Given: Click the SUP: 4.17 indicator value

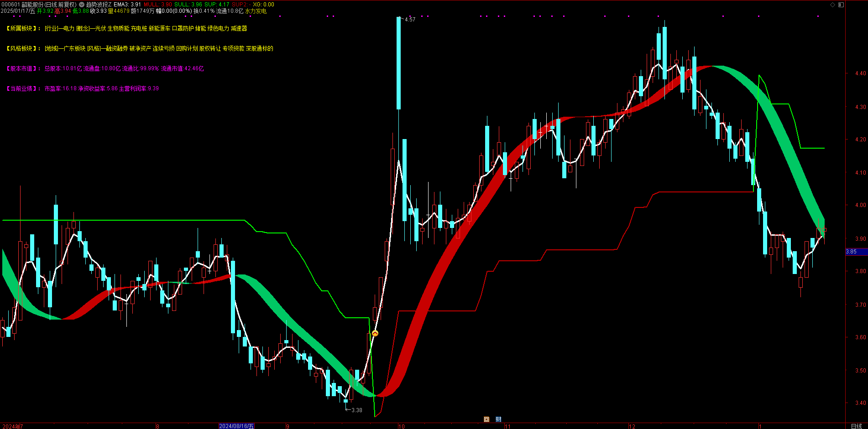Looking at the screenshot, I should (217, 5).
